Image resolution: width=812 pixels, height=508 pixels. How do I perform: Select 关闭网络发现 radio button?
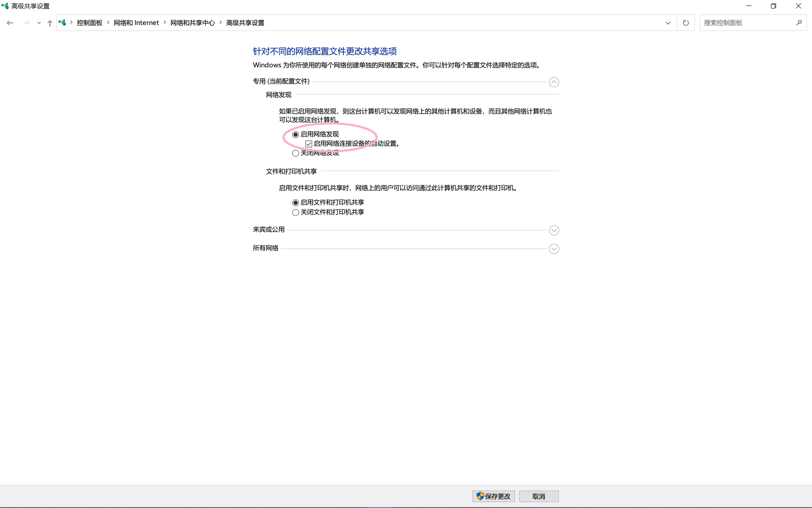(296, 153)
